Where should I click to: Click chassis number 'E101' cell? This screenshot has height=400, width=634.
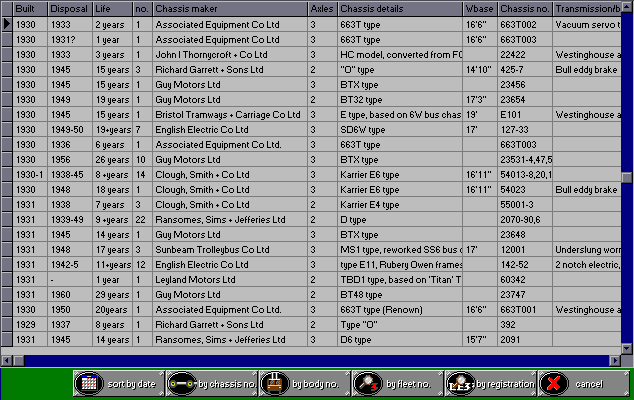tap(525, 114)
